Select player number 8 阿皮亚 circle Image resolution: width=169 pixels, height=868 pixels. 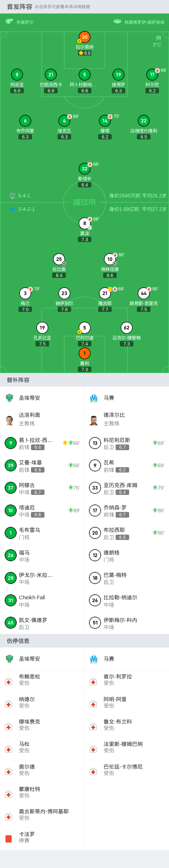pyautogui.click(x=17, y=75)
